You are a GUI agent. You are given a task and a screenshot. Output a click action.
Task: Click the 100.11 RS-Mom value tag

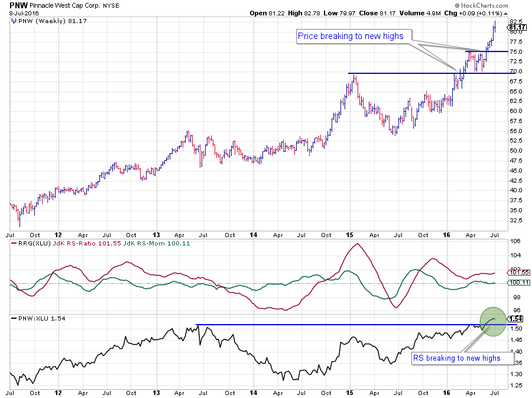click(517, 283)
